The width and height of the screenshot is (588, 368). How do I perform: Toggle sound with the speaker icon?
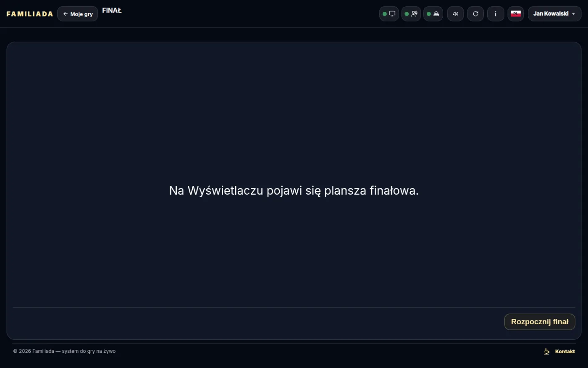tap(455, 14)
